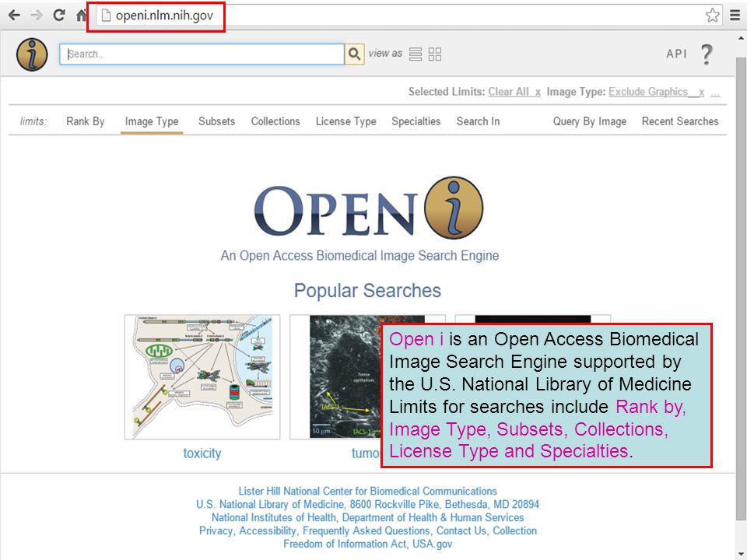Screen dimensions: 747x560
Task: Go to the browser home icon
Action: (81, 16)
